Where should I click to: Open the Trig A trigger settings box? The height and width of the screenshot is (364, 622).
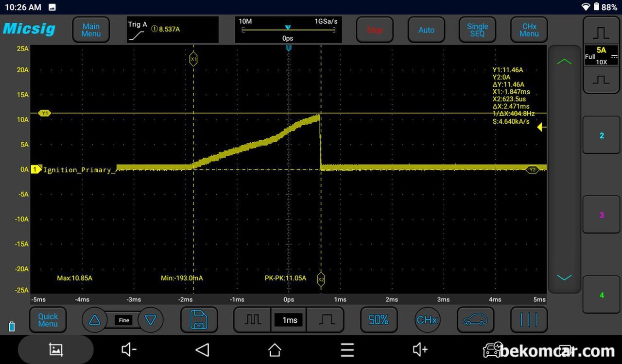tap(173, 30)
